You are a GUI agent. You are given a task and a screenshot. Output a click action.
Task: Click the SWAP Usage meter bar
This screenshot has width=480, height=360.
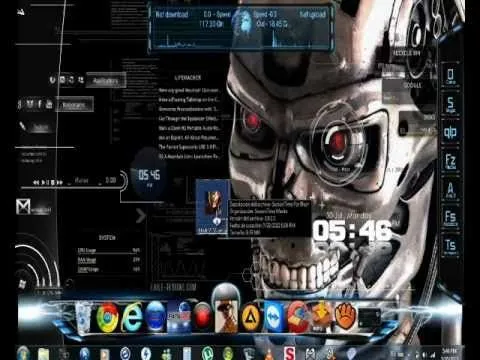point(109,269)
